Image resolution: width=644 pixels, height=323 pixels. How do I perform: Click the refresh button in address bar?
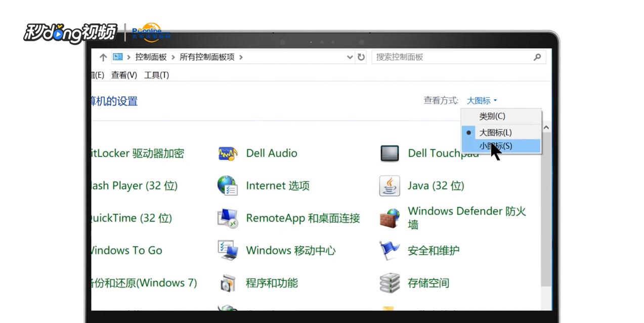(361, 57)
